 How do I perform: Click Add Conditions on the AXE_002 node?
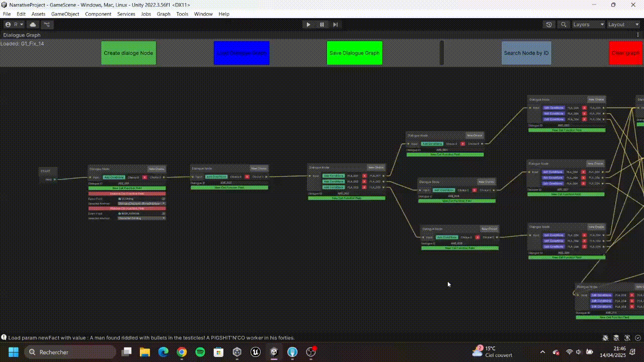(x=216, y=177)
